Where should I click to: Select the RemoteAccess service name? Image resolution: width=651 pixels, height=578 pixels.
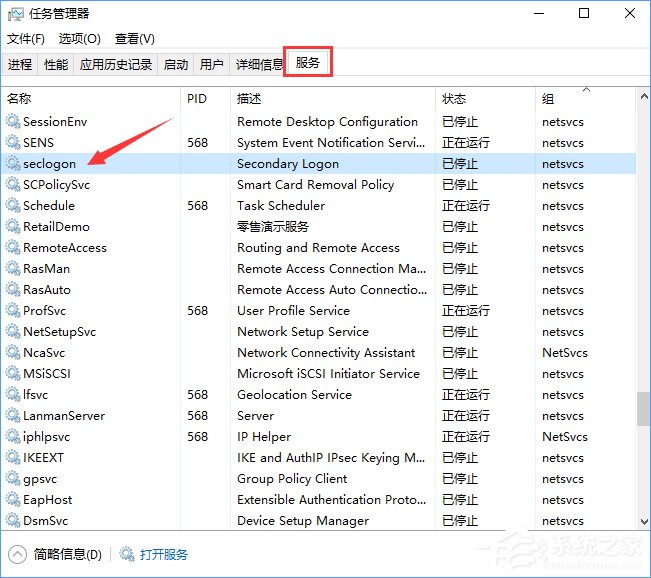[65, 248]
